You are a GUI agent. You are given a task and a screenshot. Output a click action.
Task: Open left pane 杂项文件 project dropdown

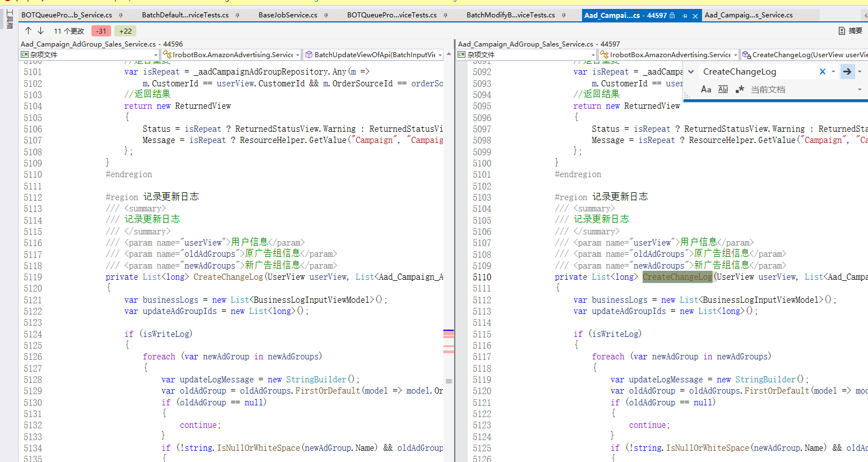89,54
